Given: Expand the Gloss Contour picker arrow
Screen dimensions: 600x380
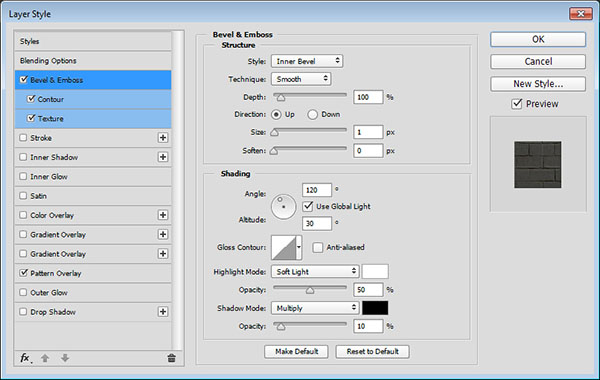Looking at the screenshot, I should click(x=299, y=247).
